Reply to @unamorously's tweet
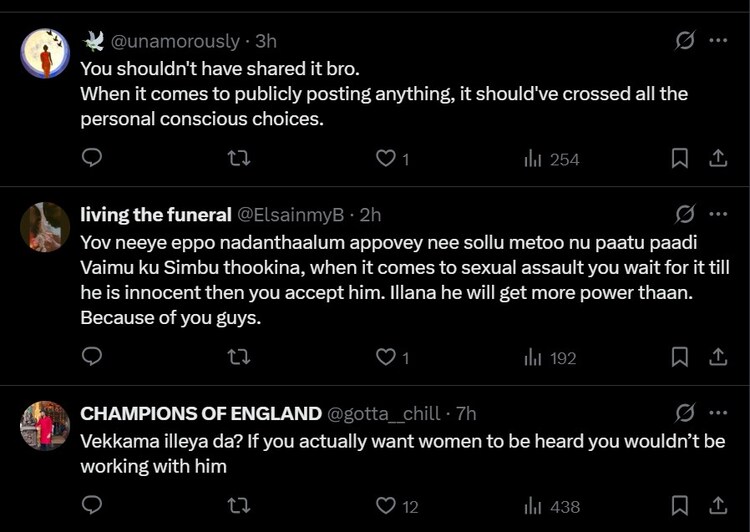The width and height of the screenshot is (750, 532). click(92, 158)
